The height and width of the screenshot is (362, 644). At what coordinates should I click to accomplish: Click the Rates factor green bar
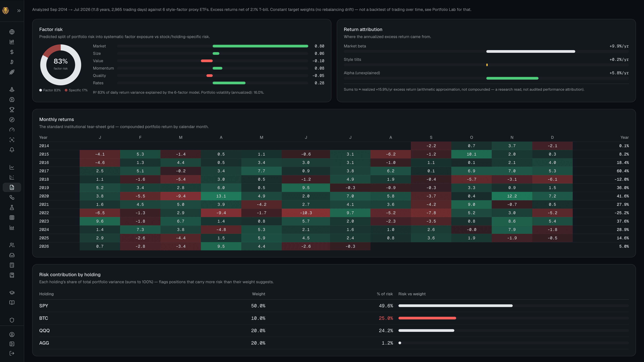pos(229,83)
